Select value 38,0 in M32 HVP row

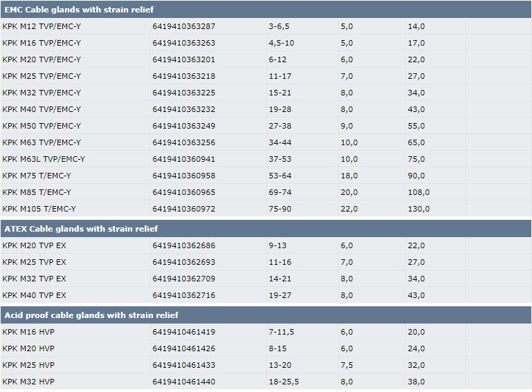coord(416,382)
